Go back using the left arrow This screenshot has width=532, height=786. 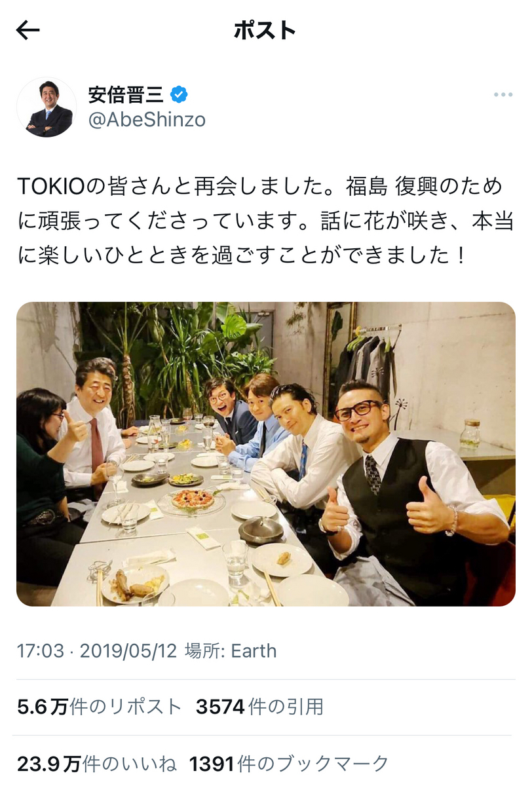click(x=28, y=30)
